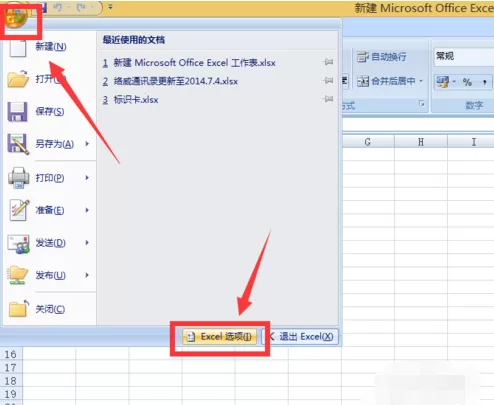Select row 18 header

(11, 381)
